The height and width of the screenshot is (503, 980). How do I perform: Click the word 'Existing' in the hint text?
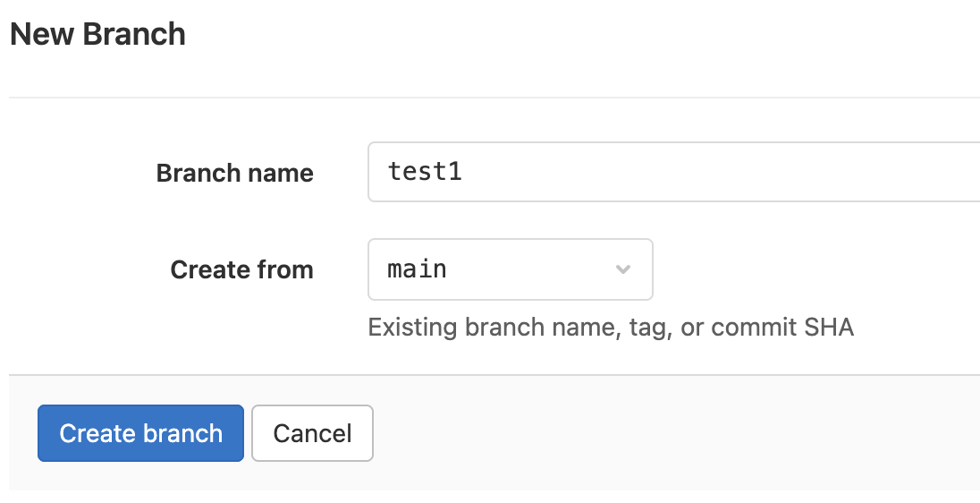(x=413, y=328)
